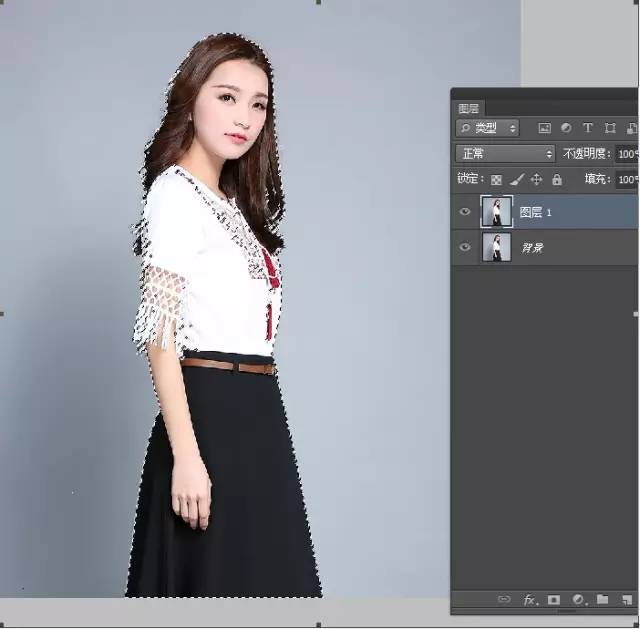The width and height of the screenshot is (640, 629).
Task: Toggle lock image pixels brush icon
Action: pos(516,180)
